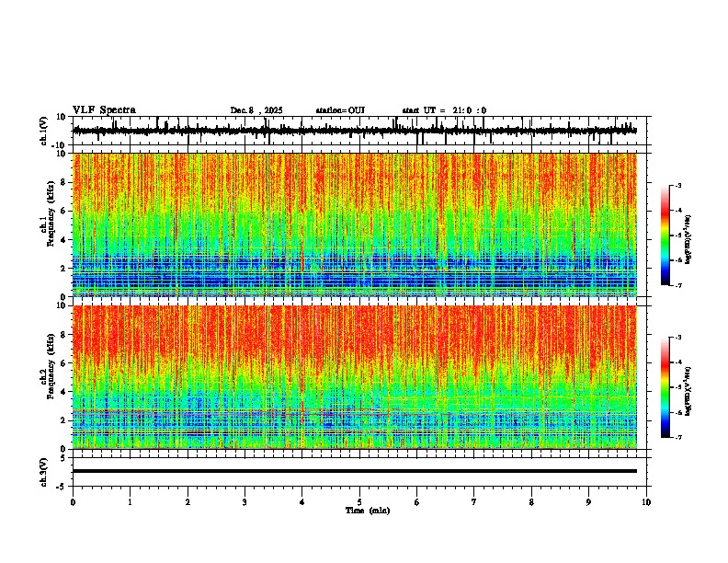Click the station name label in header

point(340,110)
